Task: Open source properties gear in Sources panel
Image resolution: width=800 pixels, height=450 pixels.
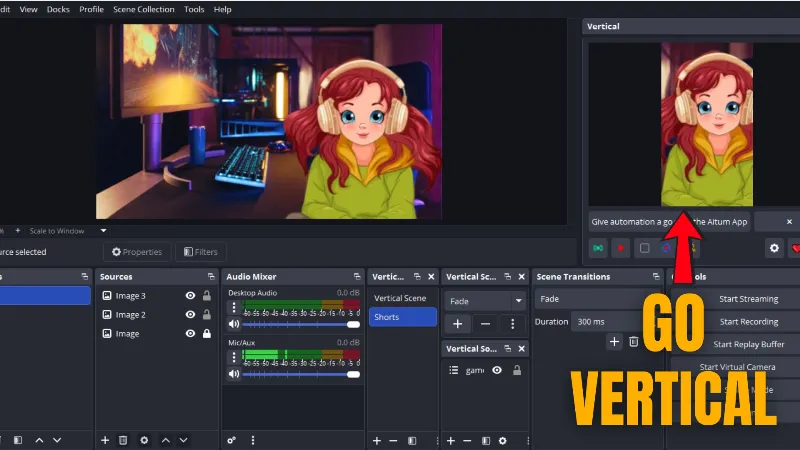Action: (144, 440)
